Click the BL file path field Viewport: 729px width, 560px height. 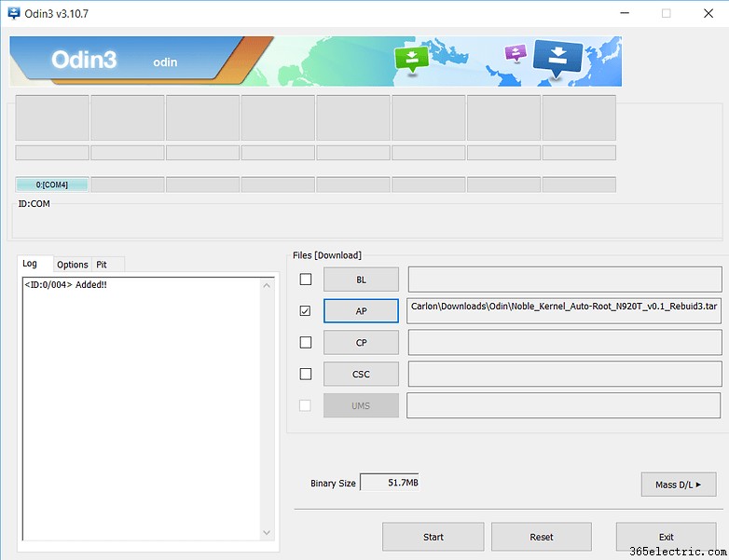click(x=565, y=280)
